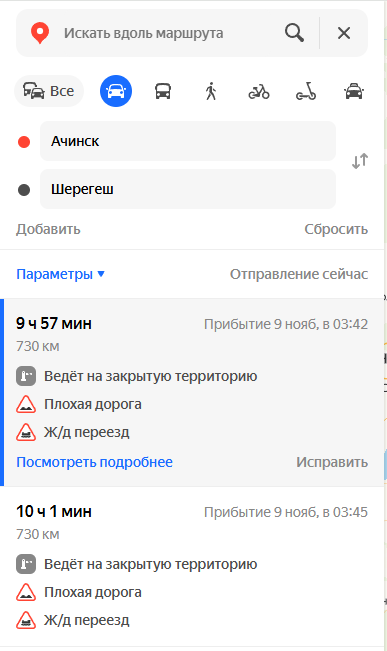Clear the route search with X icon
The height and width of the screenshot is (651, 387).
click(x=344, y=33)
